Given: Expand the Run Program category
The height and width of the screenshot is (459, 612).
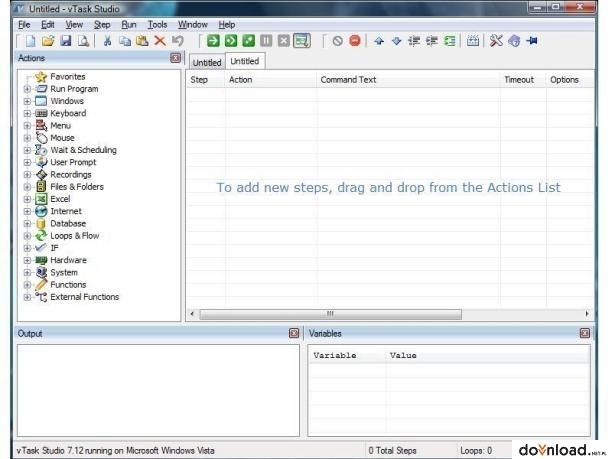Looking at the screenshot, I should click(x=27, y=89).
